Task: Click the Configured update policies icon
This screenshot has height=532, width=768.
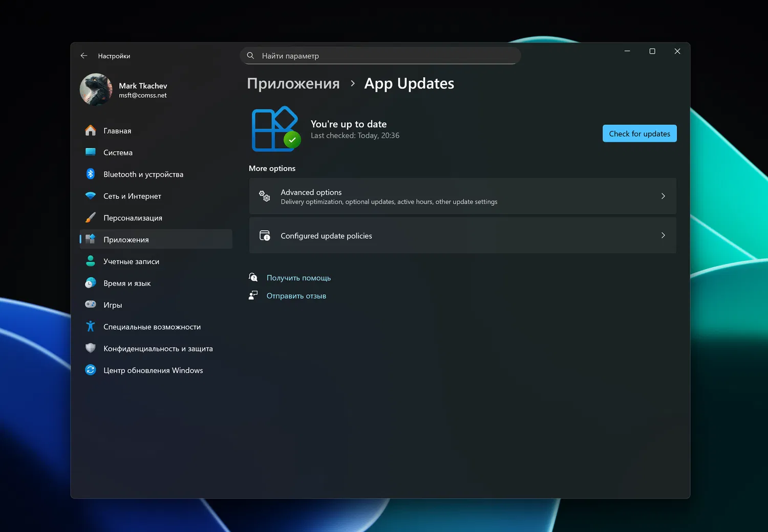Action: [265, 235]
